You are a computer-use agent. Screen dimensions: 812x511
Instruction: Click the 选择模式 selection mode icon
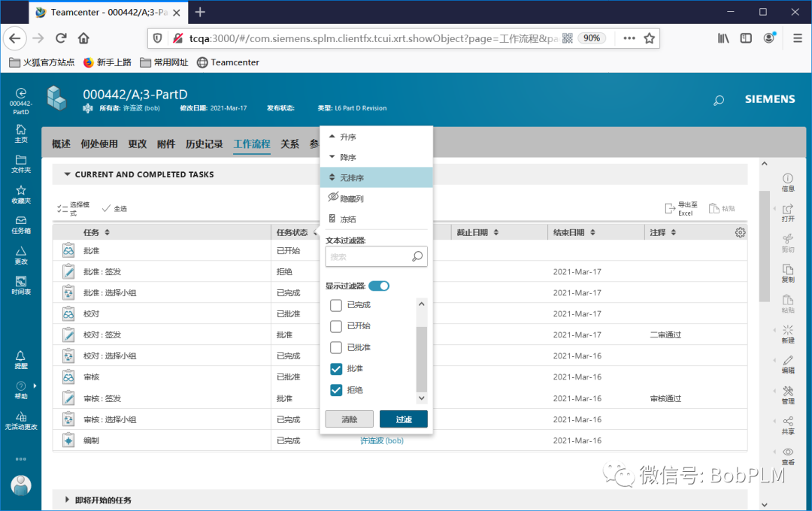point(73,209)
